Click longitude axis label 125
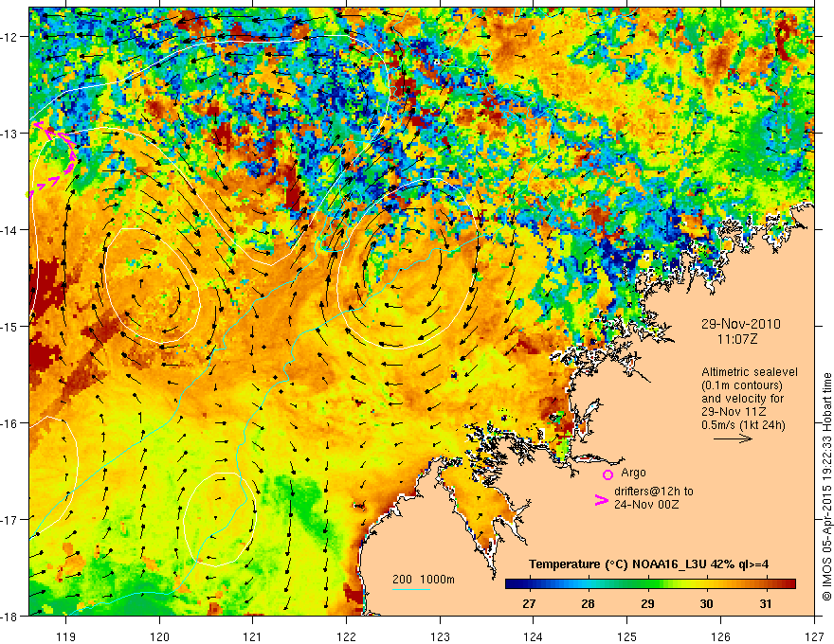834x644 pixels. pyautogui.click(x=627, y=637)
